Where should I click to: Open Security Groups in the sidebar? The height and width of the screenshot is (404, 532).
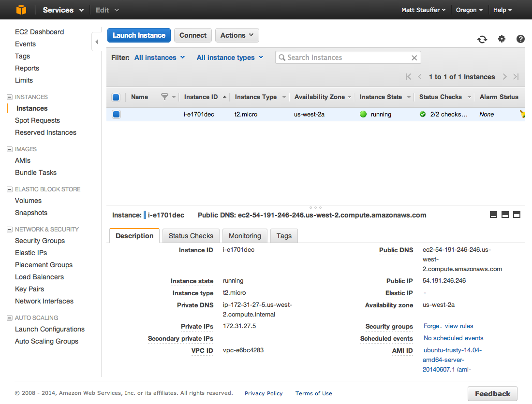[x=40, y=241]
